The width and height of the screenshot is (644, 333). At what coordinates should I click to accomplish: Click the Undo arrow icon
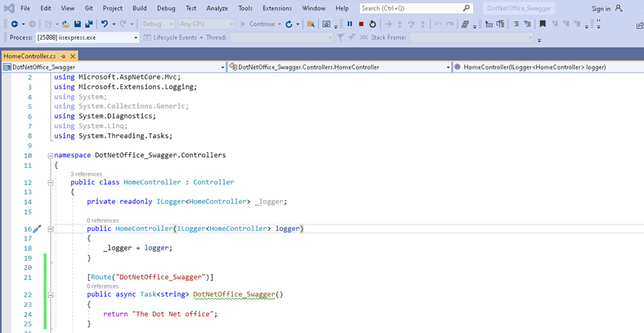pyautogui.click(x=104, y=24)
